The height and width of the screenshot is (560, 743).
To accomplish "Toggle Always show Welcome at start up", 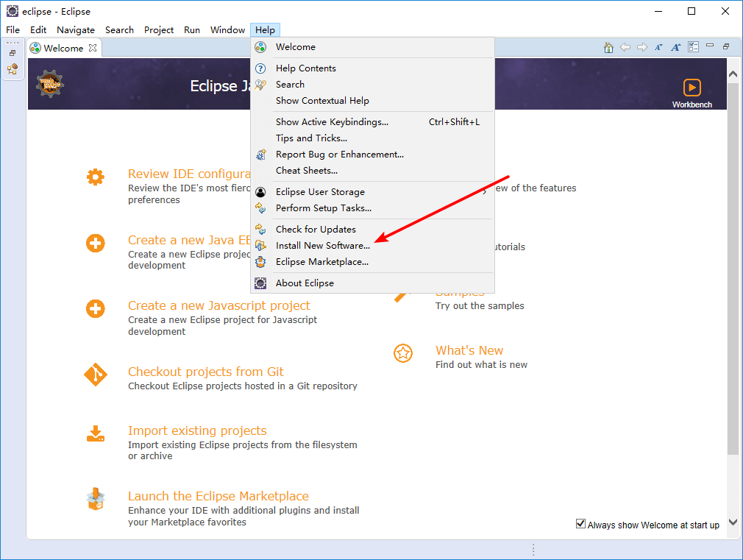I will 580,524.
